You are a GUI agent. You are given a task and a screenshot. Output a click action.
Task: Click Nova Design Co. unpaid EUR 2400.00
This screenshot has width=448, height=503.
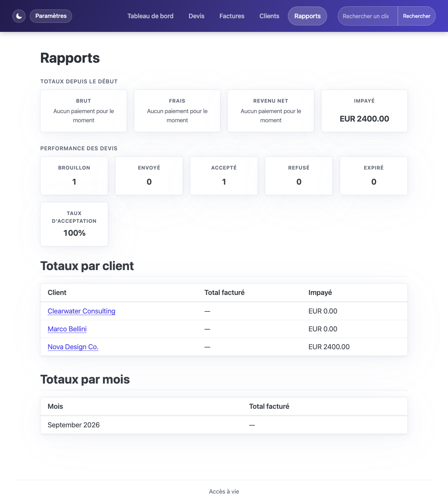[x=329, y=347]
